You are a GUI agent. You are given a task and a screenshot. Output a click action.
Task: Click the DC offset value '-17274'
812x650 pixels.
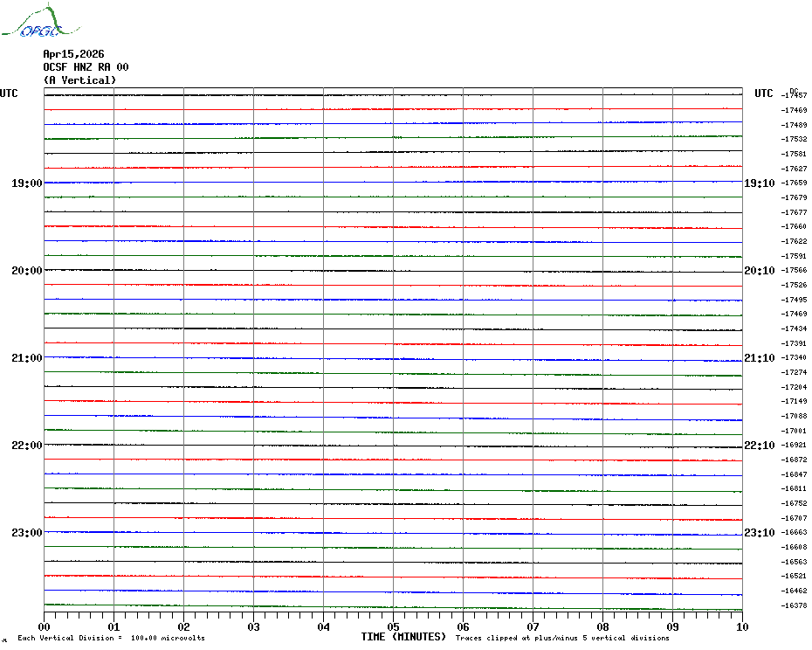[x=795, y=372]
